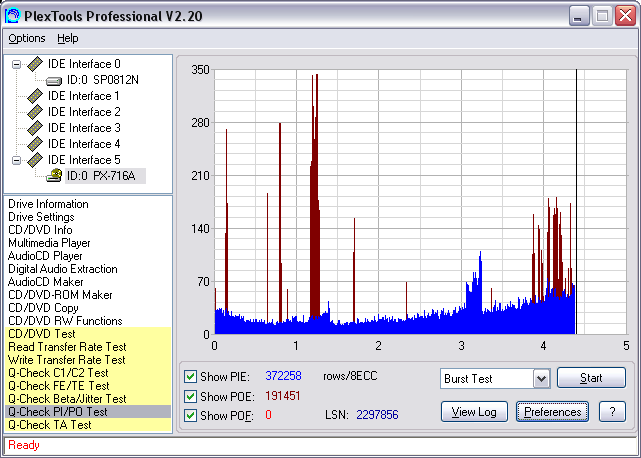Open the Help menu

tap(67, 38)
